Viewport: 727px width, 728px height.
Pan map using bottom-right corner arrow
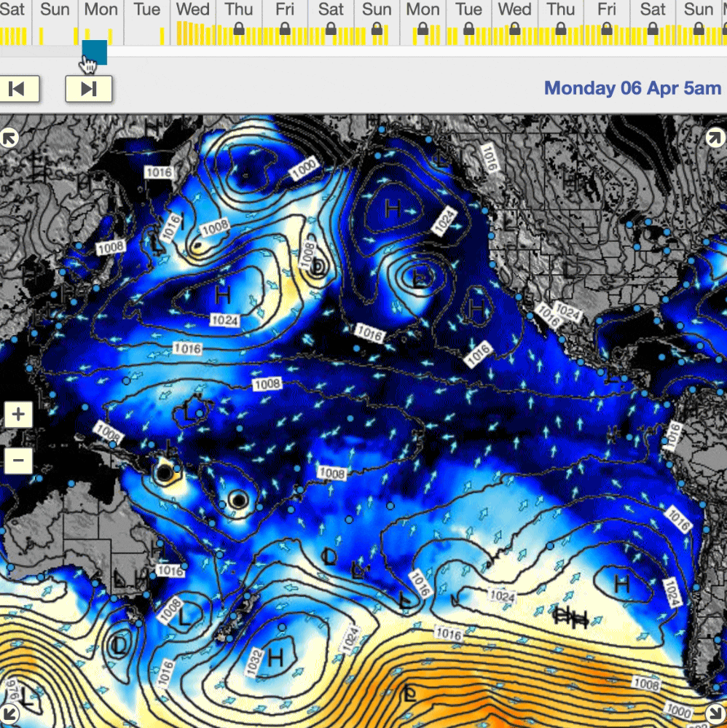coord(715,713)
